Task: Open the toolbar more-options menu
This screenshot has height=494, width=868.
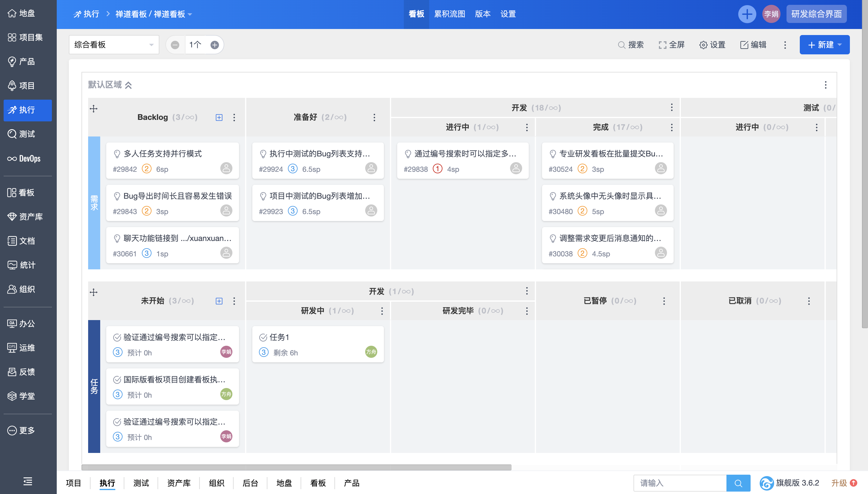Action: pos(785,45)
